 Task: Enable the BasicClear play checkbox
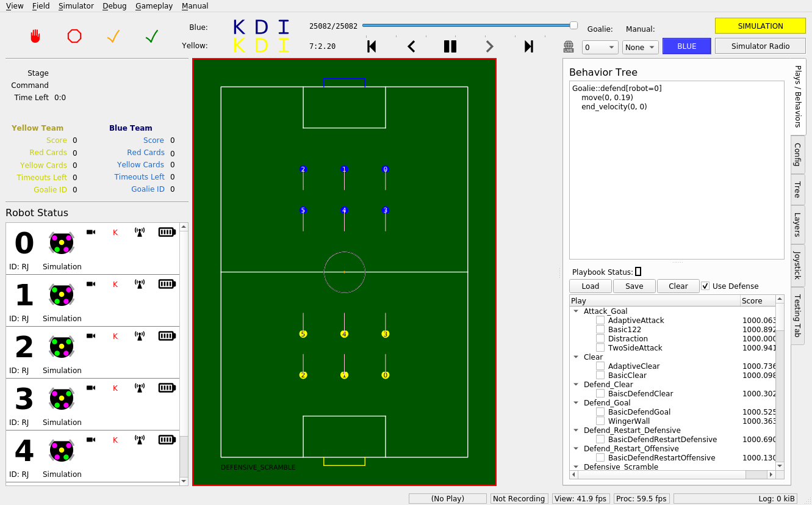coord(600,375)
